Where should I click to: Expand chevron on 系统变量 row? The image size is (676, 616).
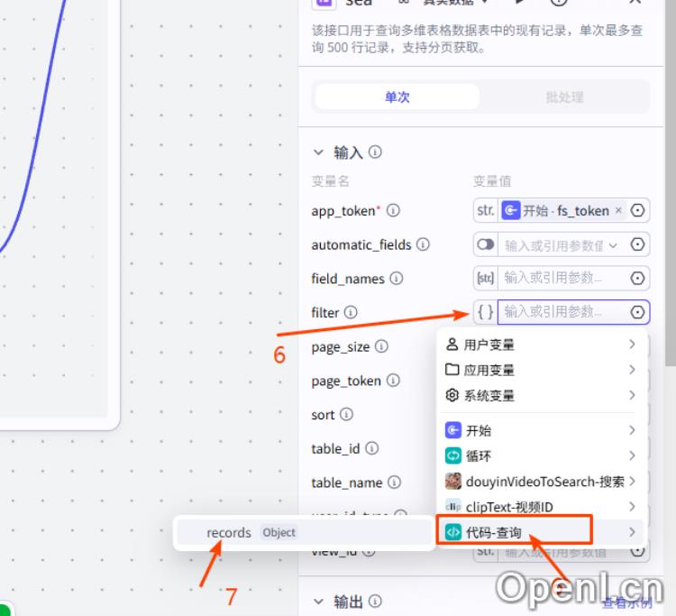pyautogui.click(x=632, y=395)
